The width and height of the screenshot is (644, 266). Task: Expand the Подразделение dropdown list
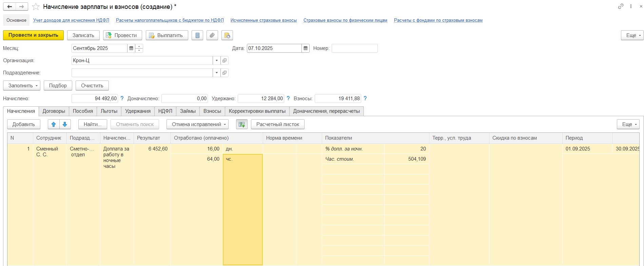point(216,73)
